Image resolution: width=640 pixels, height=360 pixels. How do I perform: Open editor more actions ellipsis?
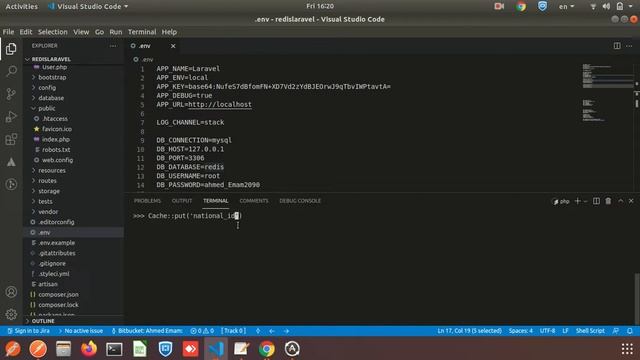(x=629, y=46)
